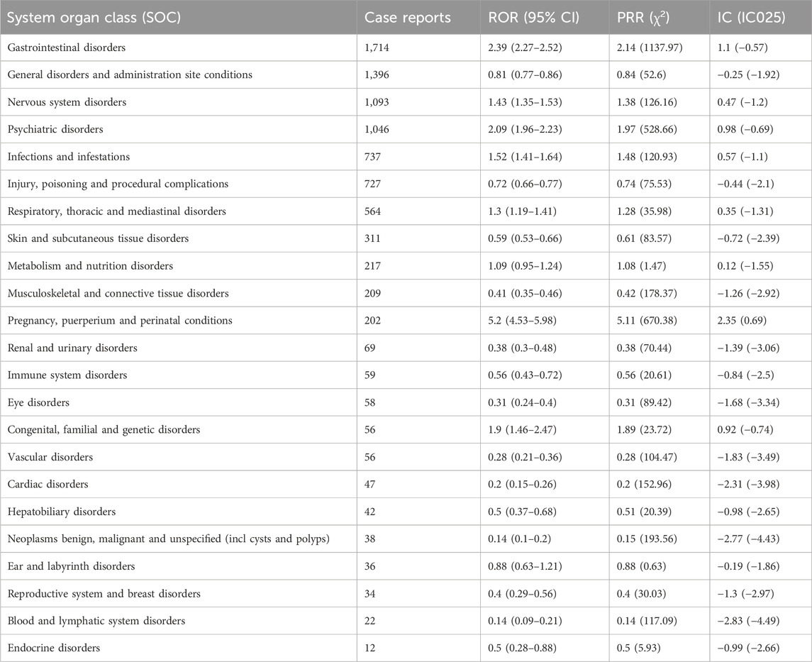Viewport: 812px width, 662px height.
Task: Select the 'Case reports' column header
Action: 408,17
